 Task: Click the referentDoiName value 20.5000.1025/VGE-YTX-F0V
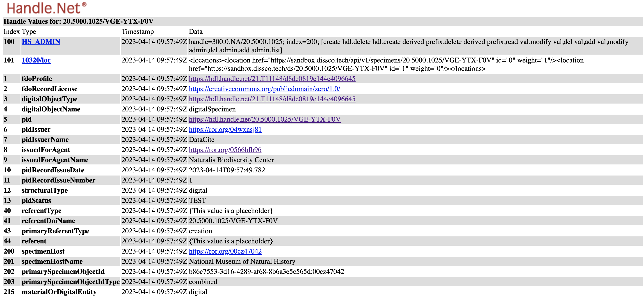click(x=233, y=221)
